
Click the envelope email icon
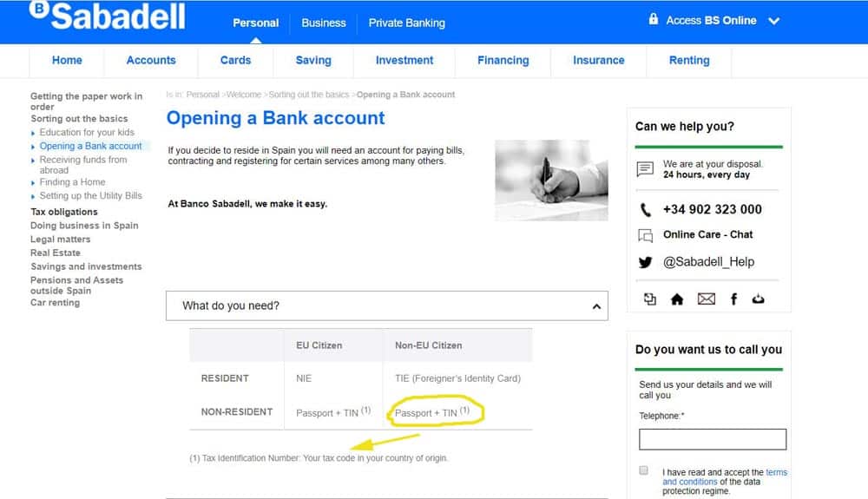(706, 299)
